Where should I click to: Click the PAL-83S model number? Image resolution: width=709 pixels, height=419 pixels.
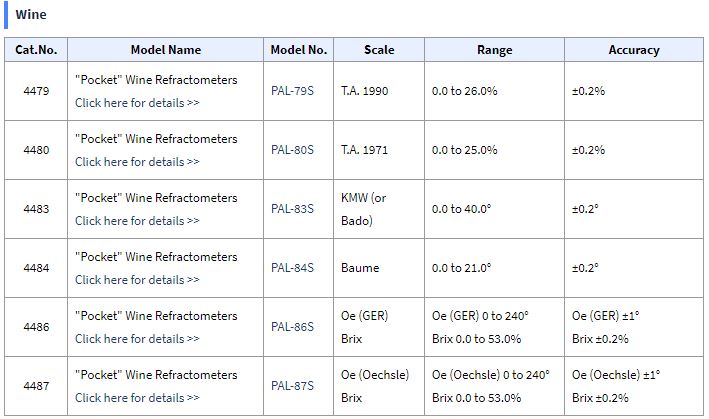pos(292,209)
